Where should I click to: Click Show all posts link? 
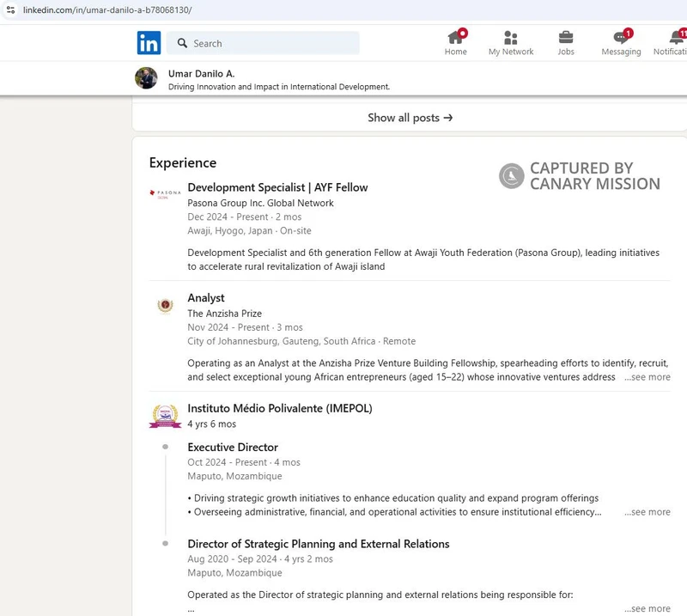(x=410, y=118)
